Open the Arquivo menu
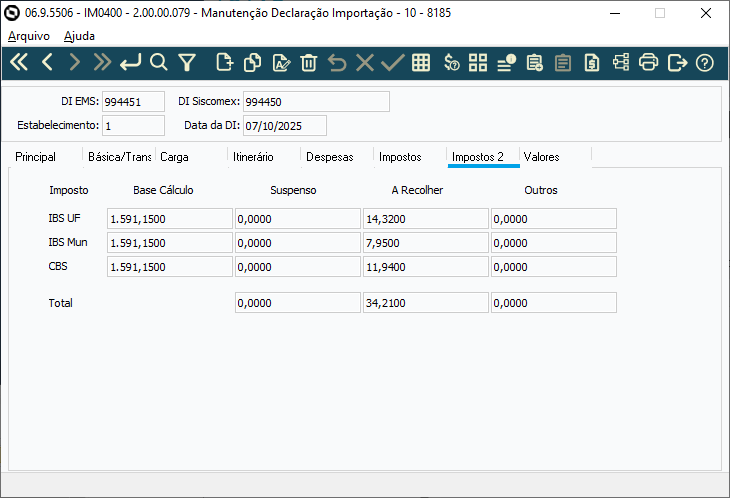 pos(29,35)
